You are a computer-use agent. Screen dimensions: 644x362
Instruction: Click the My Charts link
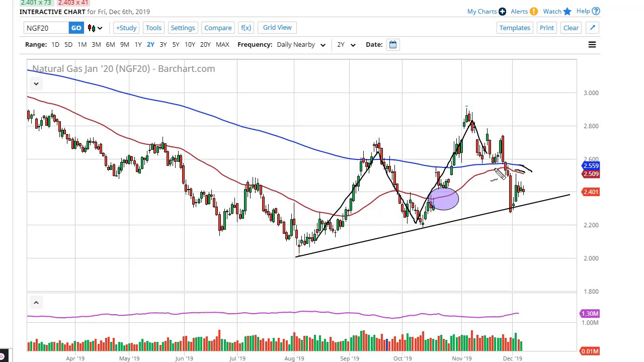482,12
